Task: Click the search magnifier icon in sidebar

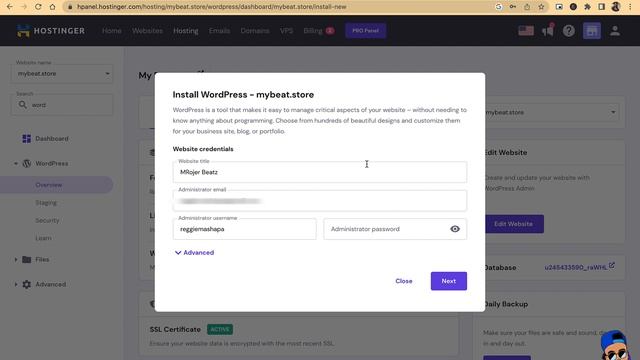Action: [x=22, y=105]
